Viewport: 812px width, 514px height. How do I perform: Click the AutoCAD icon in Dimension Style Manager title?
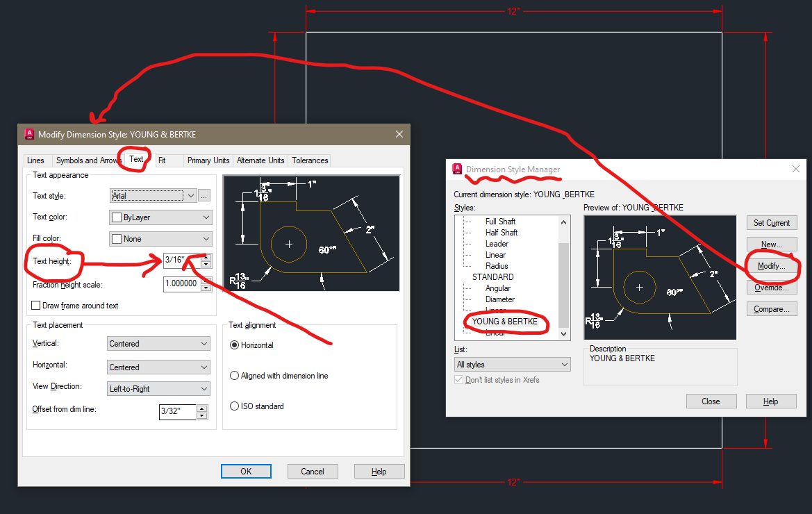[457, 169]
